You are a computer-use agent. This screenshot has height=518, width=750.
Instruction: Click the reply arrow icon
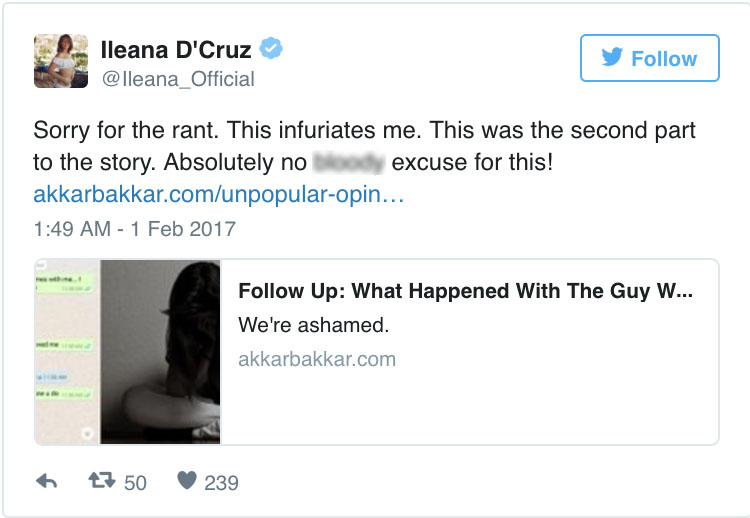coord(46,482)
